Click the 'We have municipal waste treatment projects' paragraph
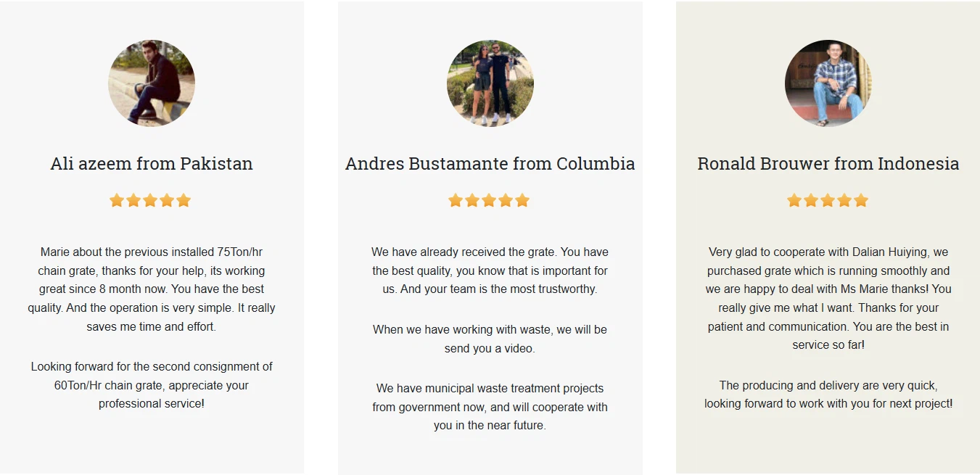 (490, 407)
